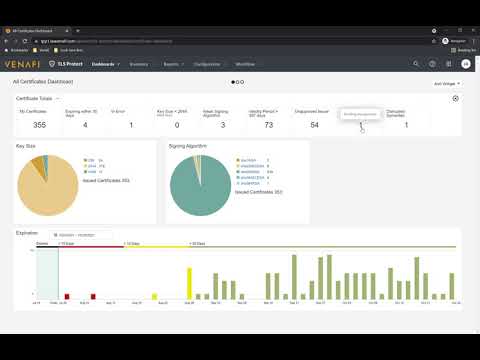The height and width of the screenshot is (360, 480).
Task: Select the first dashboard page dot
Action: 233,82
